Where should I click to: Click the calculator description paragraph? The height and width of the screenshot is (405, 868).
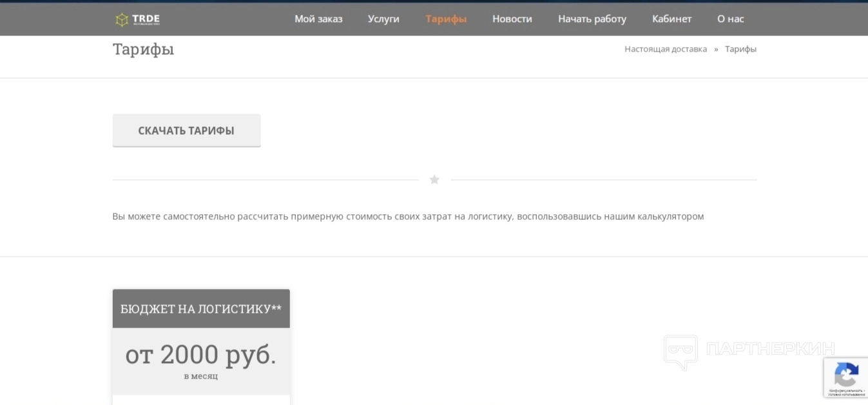click(x=408, y=216)
